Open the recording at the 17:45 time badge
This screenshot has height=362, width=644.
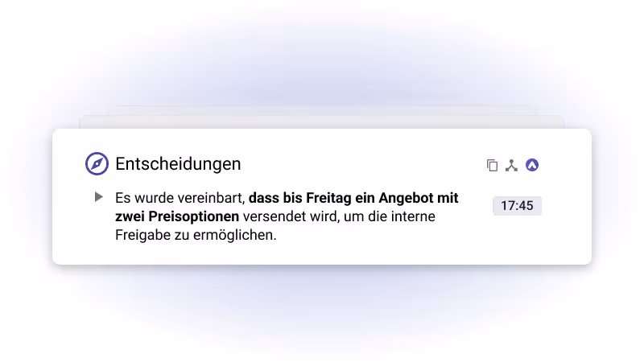(517, 206)
